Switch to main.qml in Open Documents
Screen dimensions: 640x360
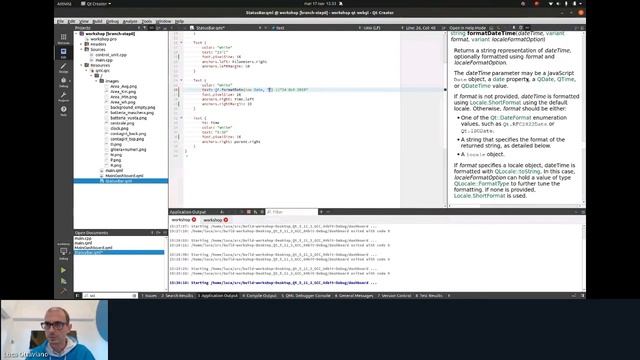click(83, 243)
